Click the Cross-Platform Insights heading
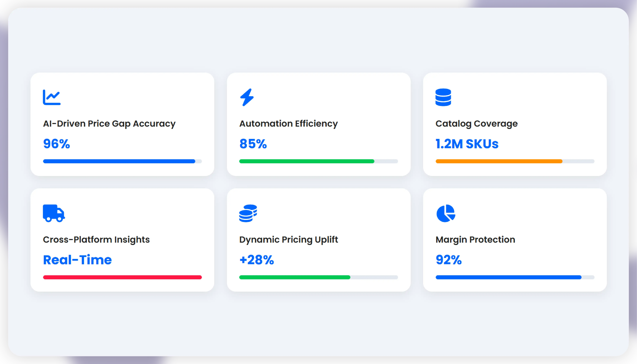 pyautogui.click(x=96, y=240)
